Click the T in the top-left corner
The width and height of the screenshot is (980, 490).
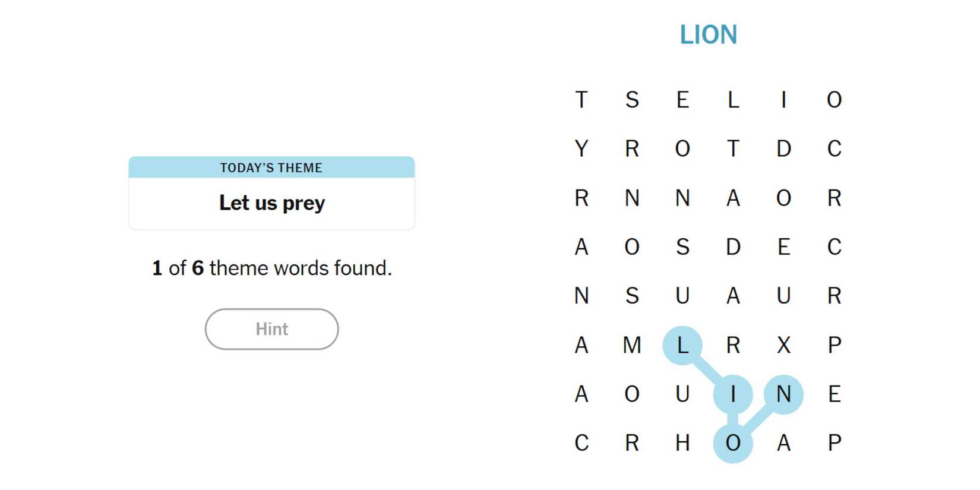[x=581, y=100]
